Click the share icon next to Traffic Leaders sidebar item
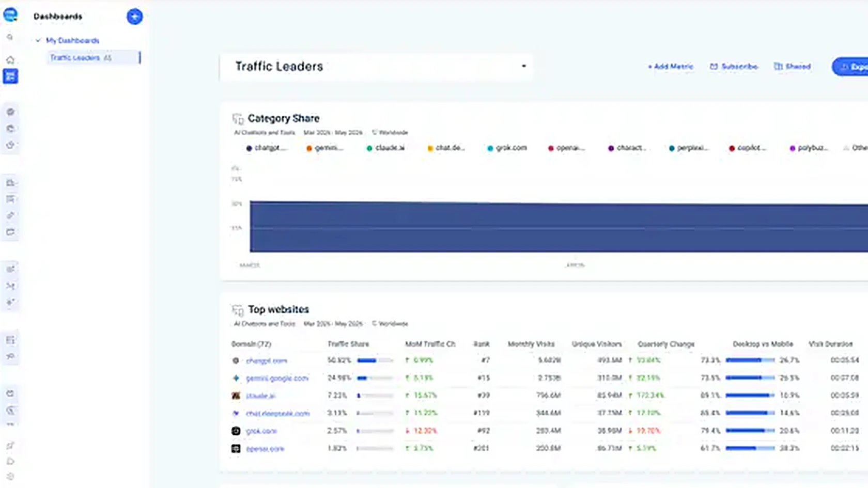Image resolution: width=868 pixels, height=488 pixels. (107, 58)
